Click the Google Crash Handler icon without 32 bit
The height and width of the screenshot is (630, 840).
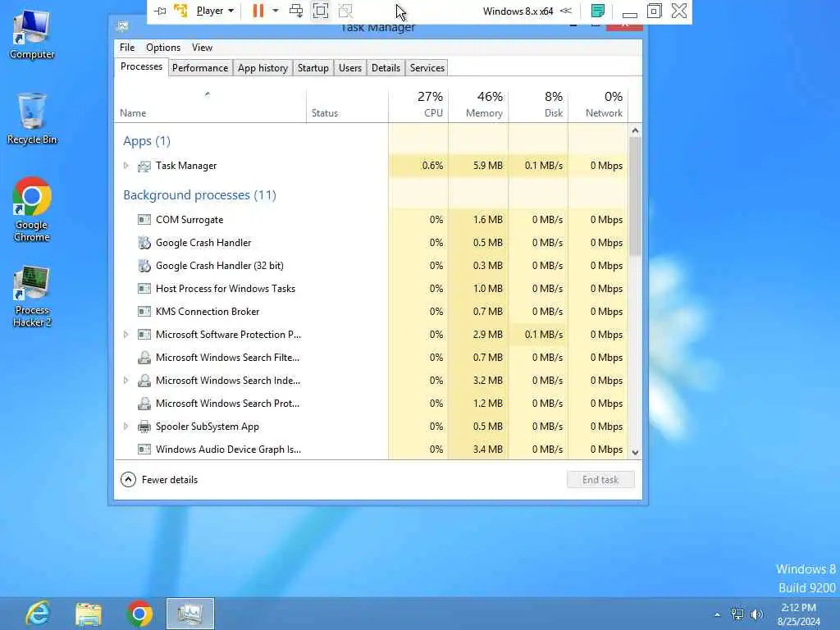pos(144,243)
